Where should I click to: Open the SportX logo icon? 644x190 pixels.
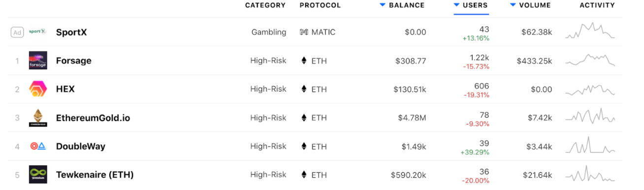coord(38,32)
